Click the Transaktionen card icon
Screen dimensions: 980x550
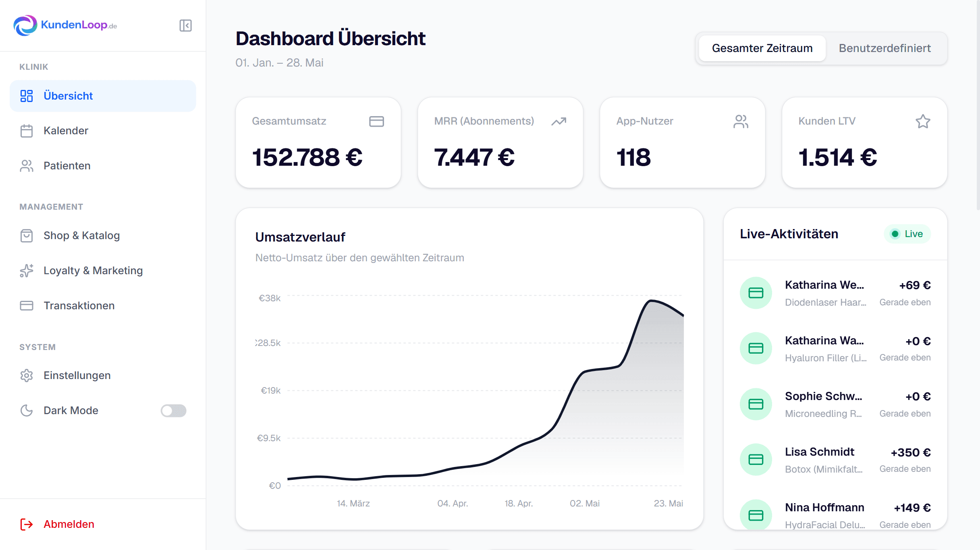pyautogui.click(x=27, y=306)
